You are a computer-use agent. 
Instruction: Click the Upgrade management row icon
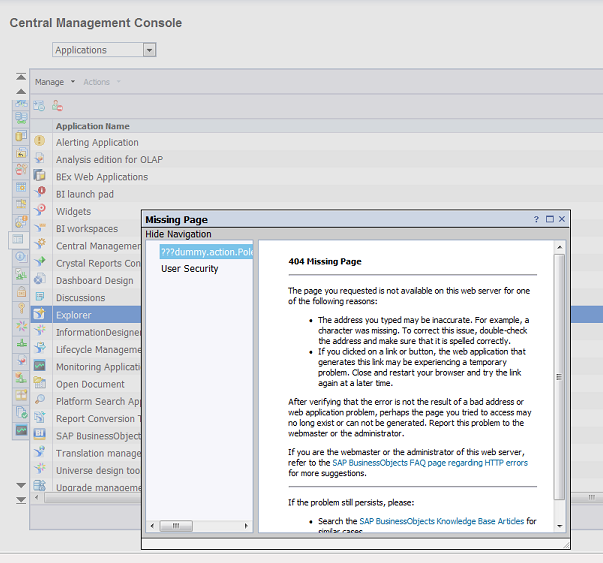(x=40, y=486)
